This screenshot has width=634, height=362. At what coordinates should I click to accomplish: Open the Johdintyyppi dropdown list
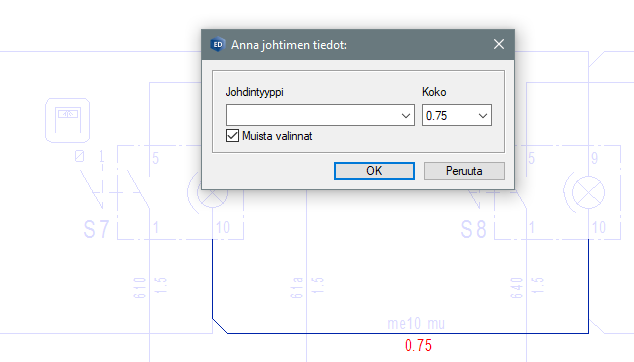coord(406,116)
